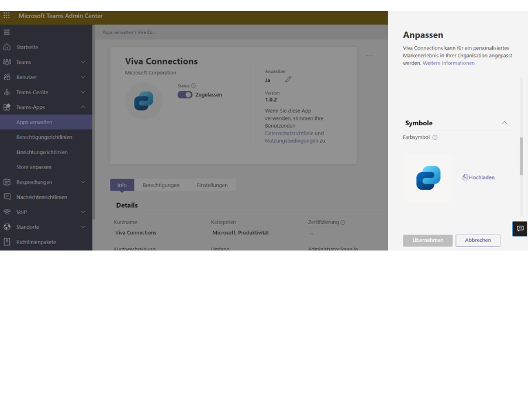Click the info icon next to Status
The height and width of the screenshot is (398, 532).
tap(194, 86)
